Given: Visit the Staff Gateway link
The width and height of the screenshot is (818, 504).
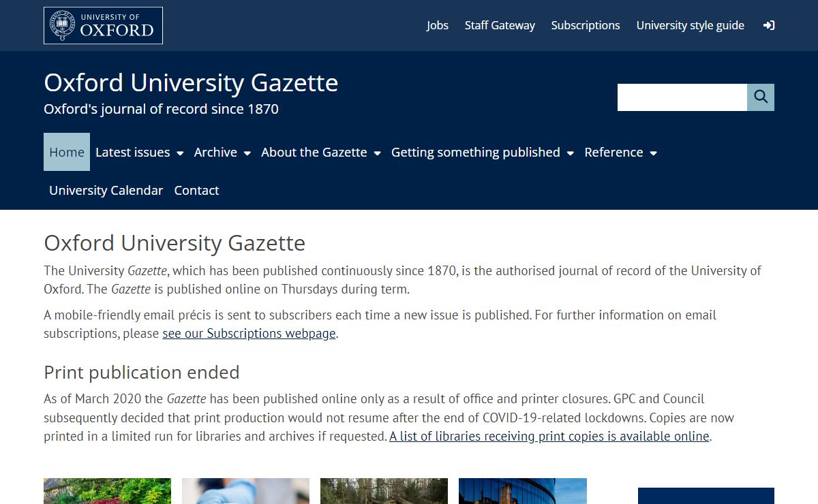Looking at the screenshot, I should click(x=500, y=26).
